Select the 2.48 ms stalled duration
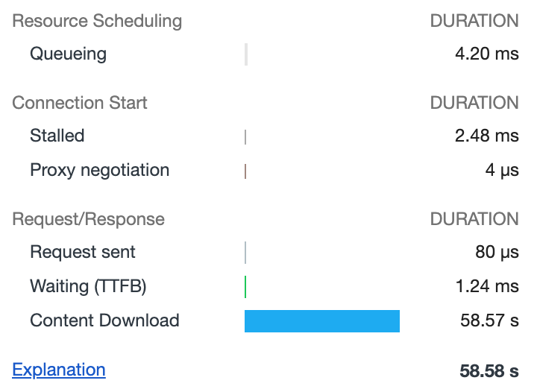This screenshot has height=392, width=537. [486, 136]
